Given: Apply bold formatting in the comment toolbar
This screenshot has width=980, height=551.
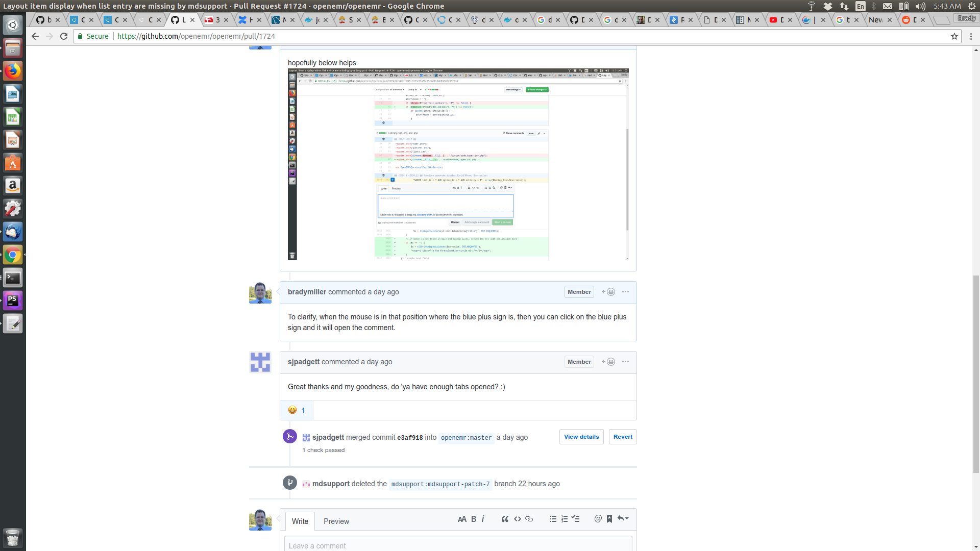Looking at the screenshot, I should click(473, 518).
